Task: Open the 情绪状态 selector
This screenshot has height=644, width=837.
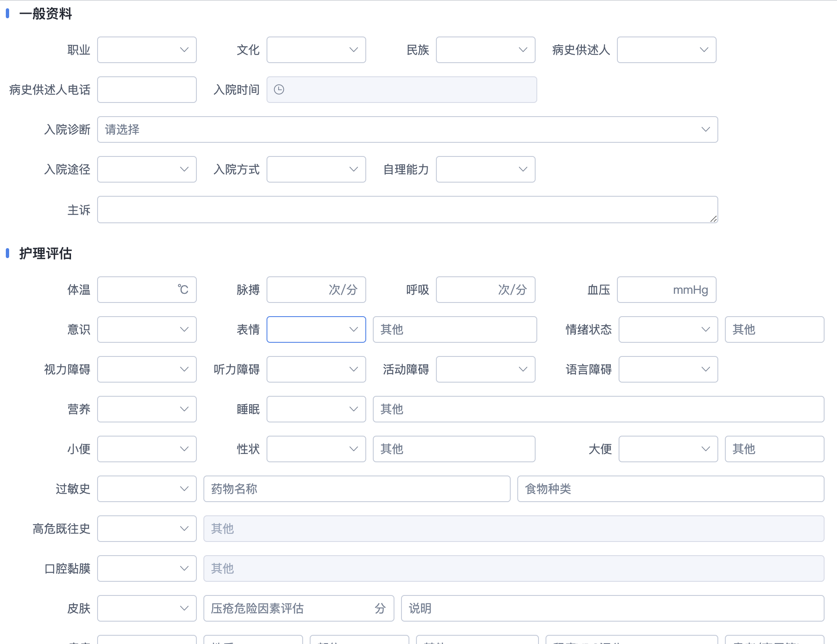Action: 668,329
